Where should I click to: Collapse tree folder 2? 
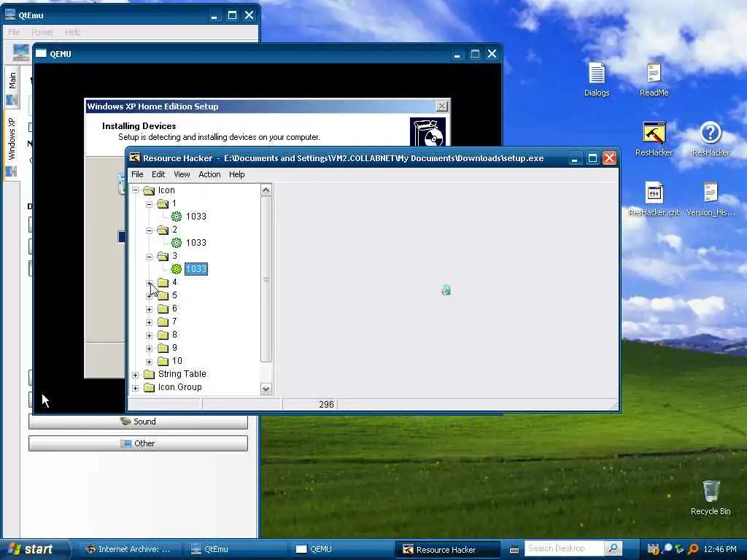149,230
